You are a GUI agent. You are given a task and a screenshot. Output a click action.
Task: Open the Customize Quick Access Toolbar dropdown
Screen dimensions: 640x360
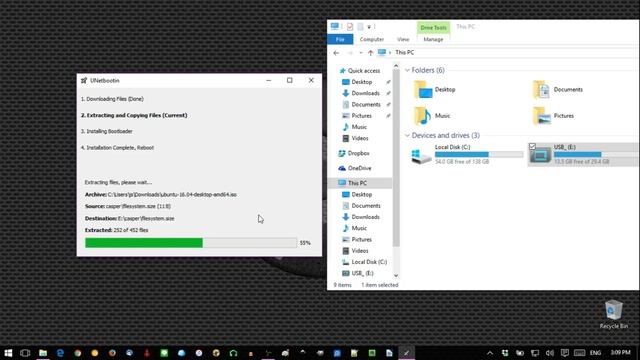tap(369, 27)
